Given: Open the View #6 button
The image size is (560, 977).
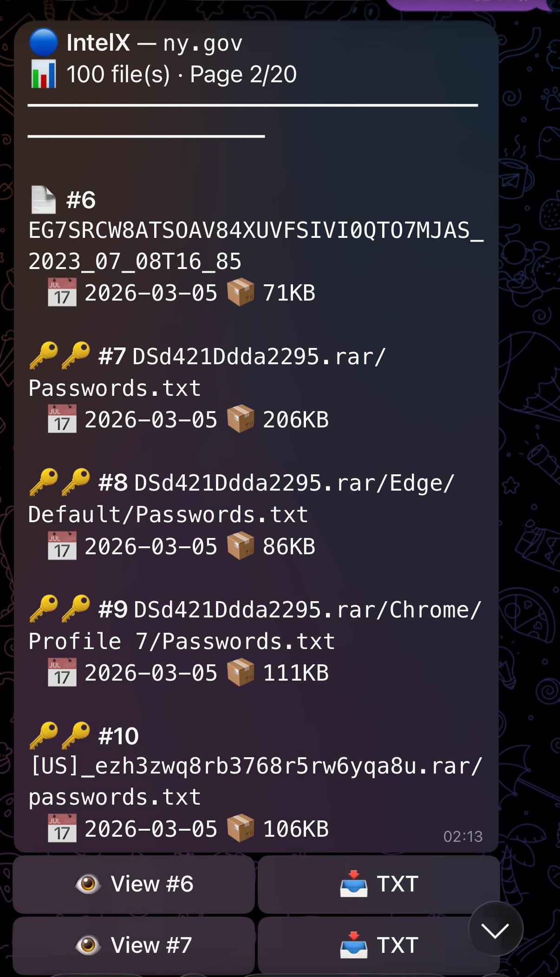Looking at the screenshot, I should (134, 884).
